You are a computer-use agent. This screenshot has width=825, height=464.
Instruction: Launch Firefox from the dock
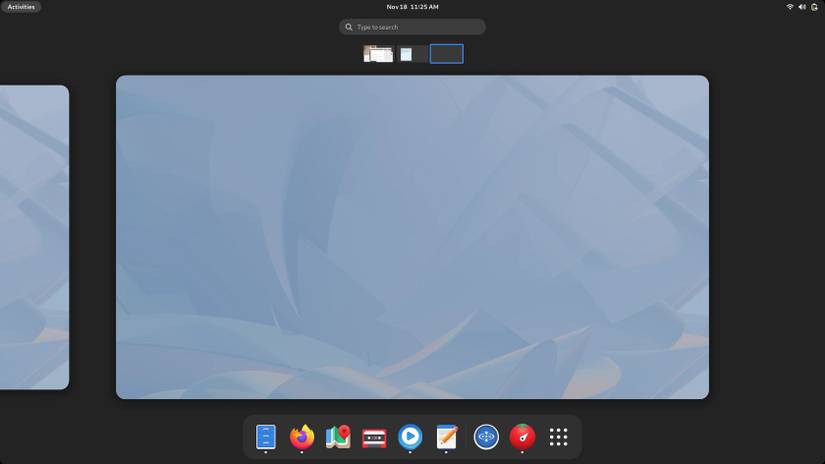click(x=302, y=437)
